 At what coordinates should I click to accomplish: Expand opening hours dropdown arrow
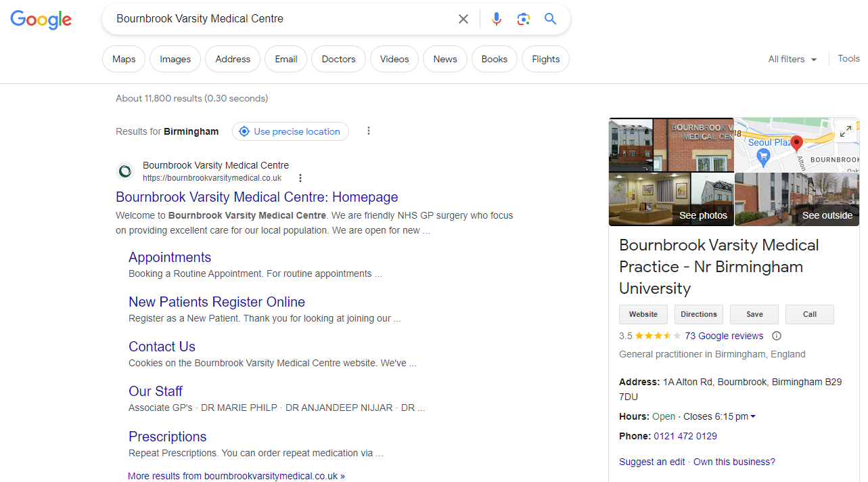click(753, 417)
